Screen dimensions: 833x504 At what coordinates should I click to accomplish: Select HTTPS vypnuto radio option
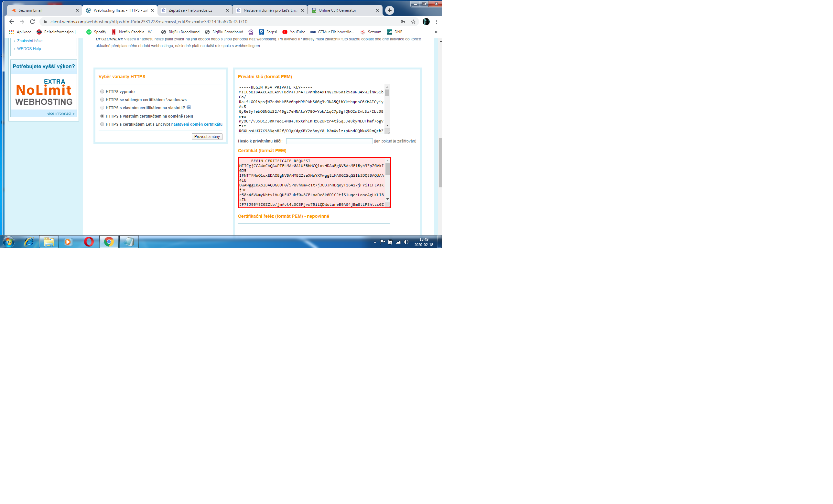102,91
